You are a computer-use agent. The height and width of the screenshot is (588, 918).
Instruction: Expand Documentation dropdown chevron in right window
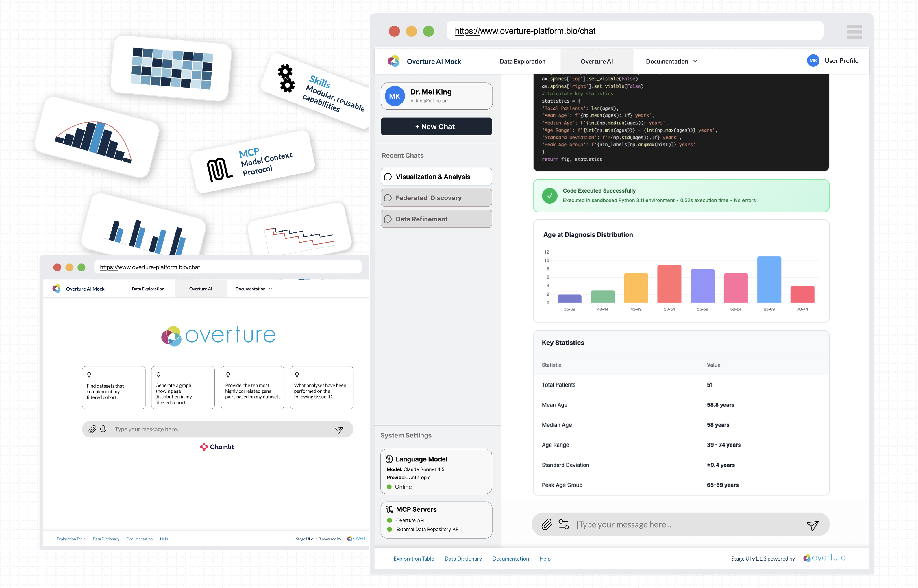[x=695, y=61]
